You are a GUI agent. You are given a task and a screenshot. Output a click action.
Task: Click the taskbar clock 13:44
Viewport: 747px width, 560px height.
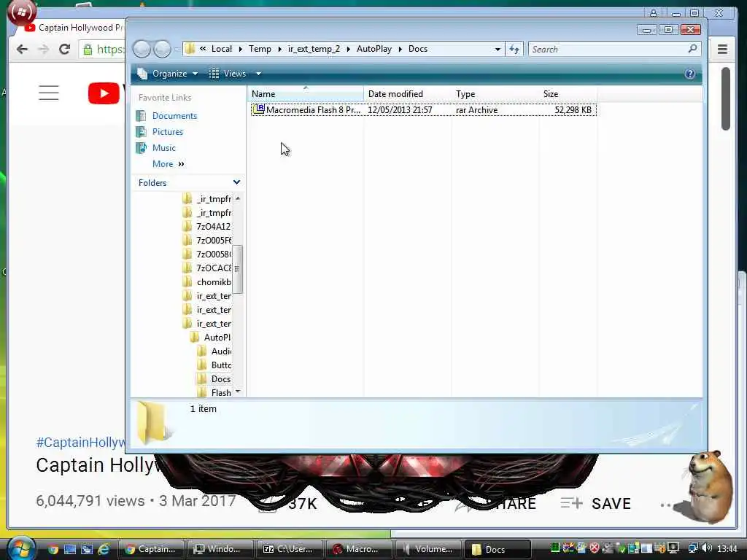point(727,548)
